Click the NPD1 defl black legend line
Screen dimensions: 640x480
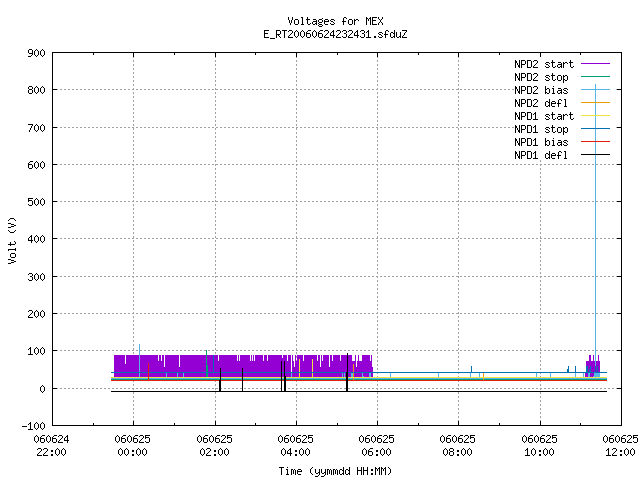(595, 155)
